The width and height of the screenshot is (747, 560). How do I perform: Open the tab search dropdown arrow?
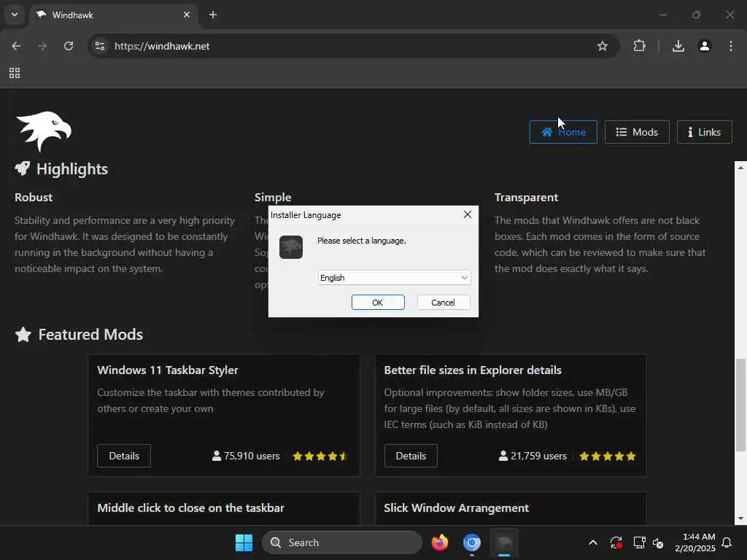coord(15,15)
